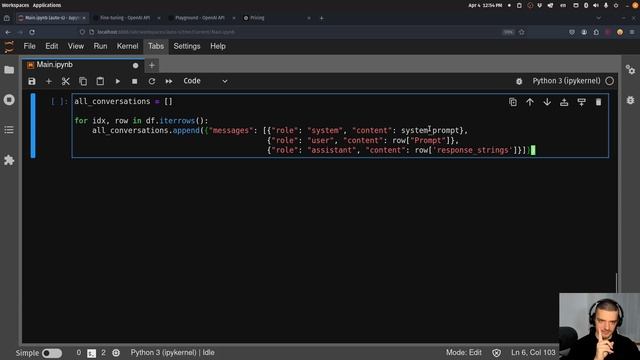Screen dimensions: 640x360
Task: Open Running Terminals and Kernels sidebar
Action: [x=9, y=100]
